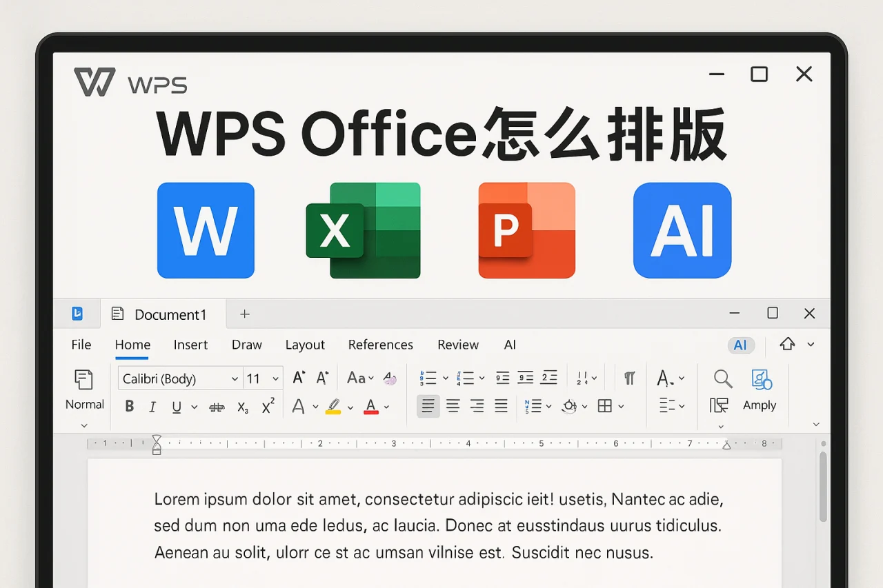The image size is (883, 588).
Task: Apply Italic formatting to text
Action: click(152, 406)
